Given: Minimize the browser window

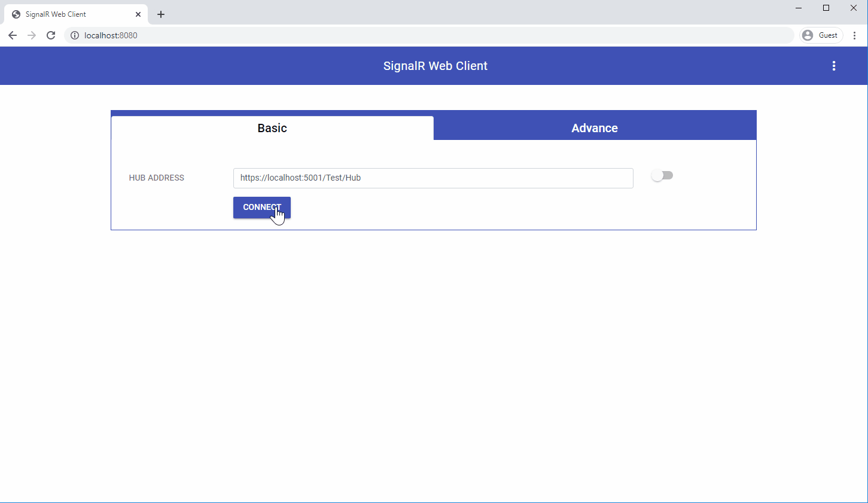Looking at the screenshot, I should (799, 8).
